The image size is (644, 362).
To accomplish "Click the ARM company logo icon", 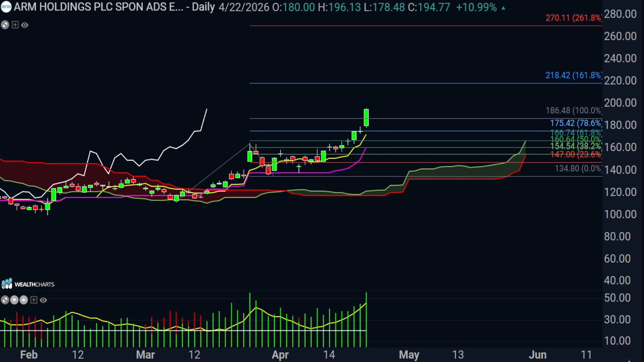I will click(x=6, y=7).
